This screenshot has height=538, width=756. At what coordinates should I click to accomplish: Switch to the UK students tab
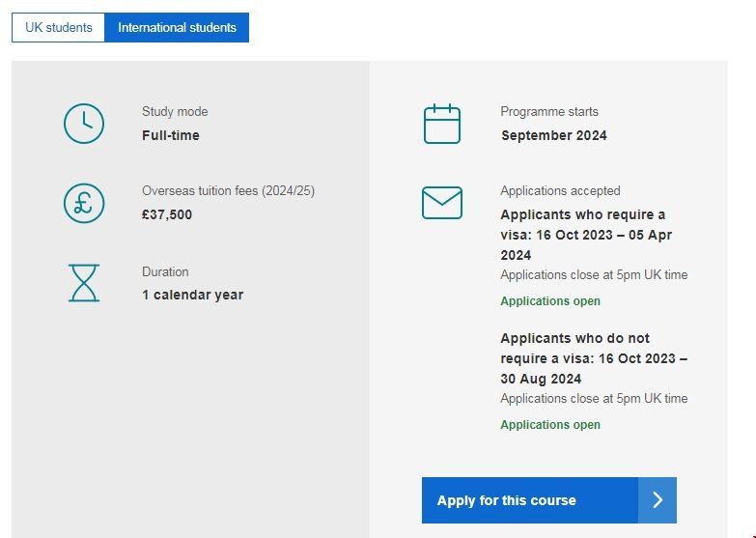[58, 28]
